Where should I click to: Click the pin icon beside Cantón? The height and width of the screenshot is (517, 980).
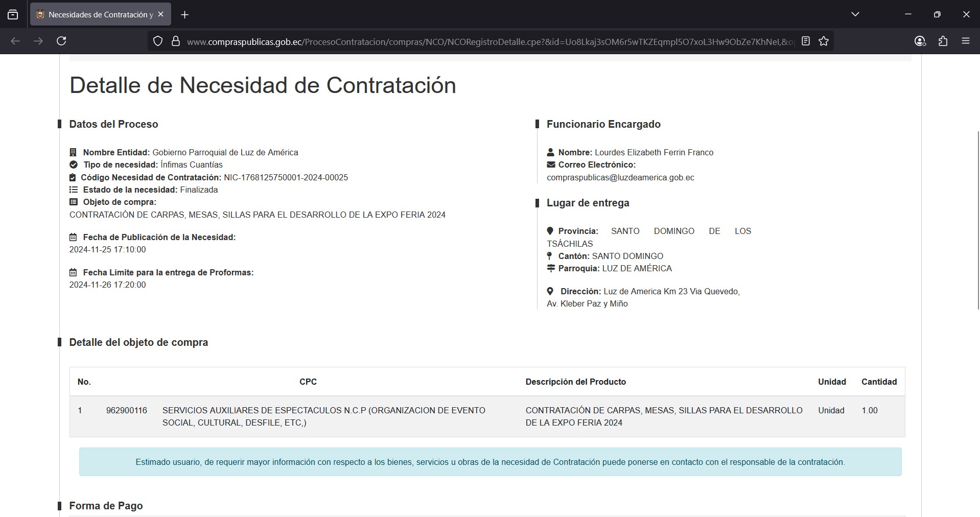tap(549, 256)
